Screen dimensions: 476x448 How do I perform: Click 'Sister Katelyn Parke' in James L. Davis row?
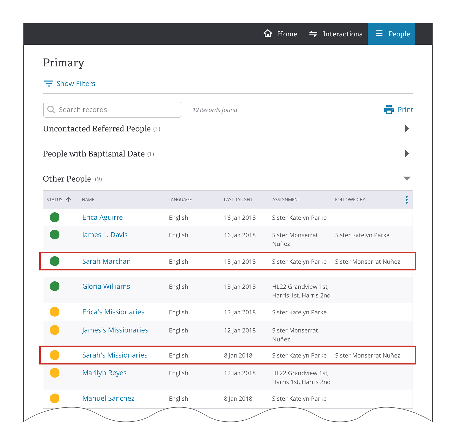pyautogui.click(x=362, y=235)
